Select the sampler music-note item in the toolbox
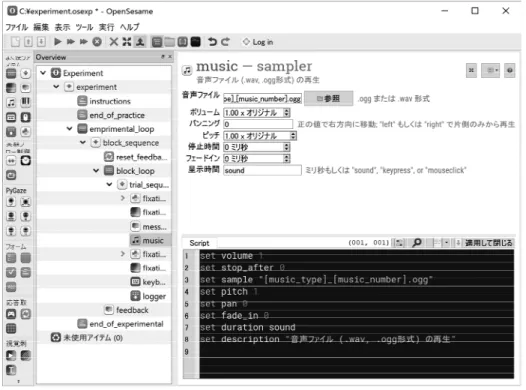 (11, 102)
